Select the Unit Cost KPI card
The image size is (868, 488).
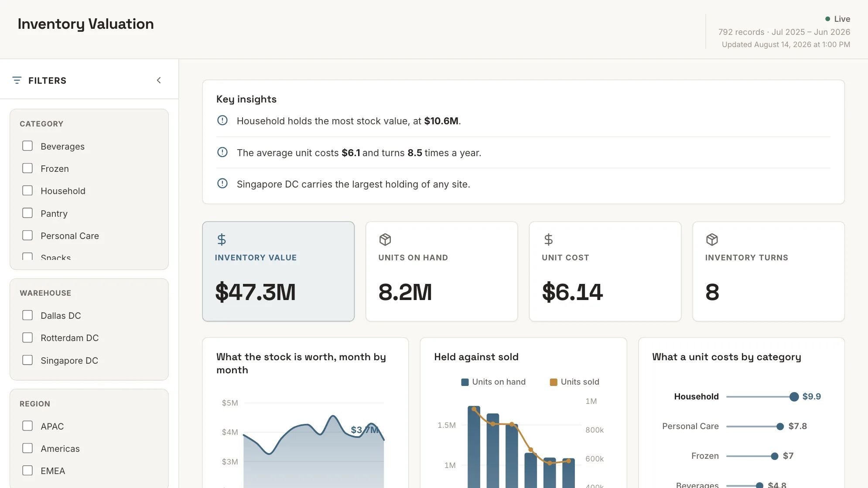click(605, 271)
